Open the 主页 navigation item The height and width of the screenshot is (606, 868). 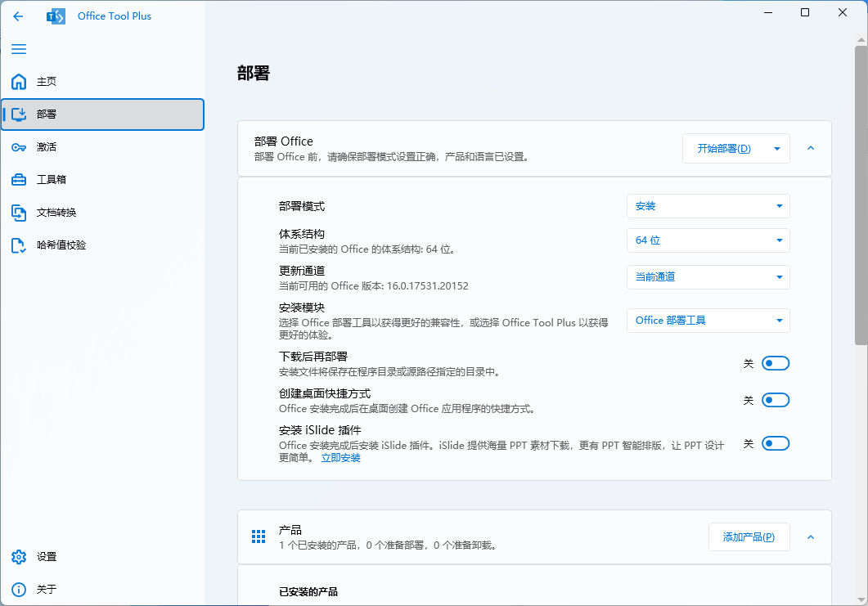102,82
